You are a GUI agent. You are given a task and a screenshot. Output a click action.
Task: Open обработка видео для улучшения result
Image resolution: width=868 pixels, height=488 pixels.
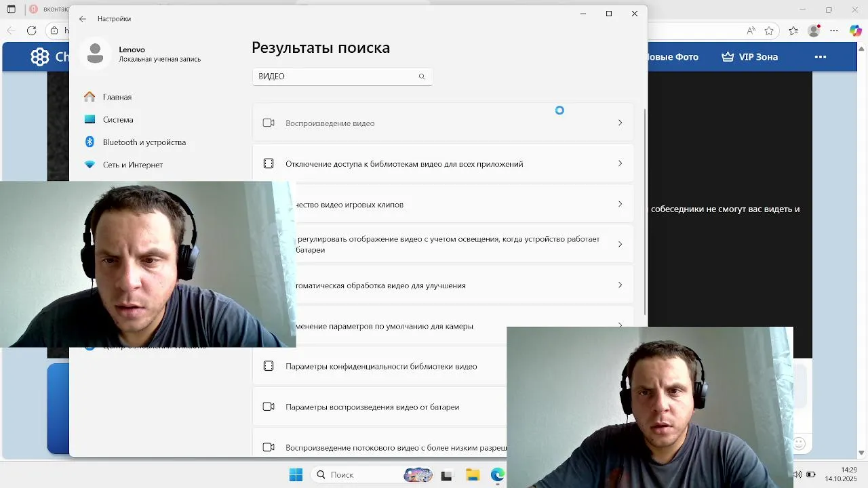click(x=464, y=285)
